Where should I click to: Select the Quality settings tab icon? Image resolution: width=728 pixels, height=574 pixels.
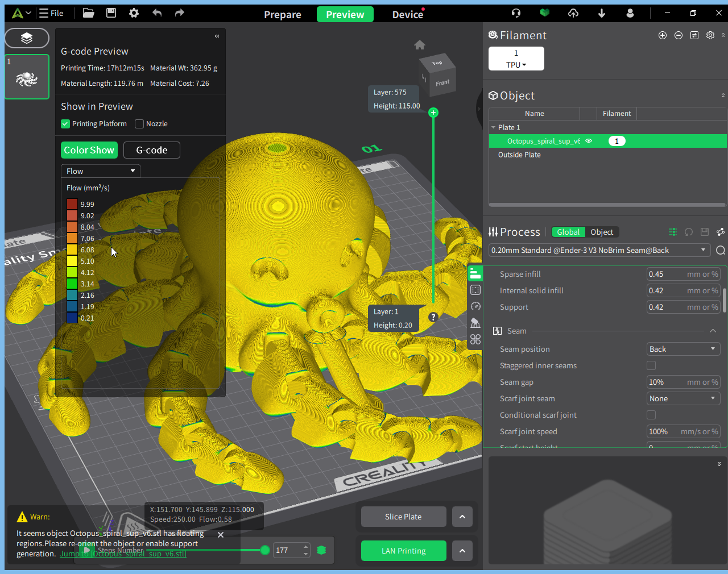(x=475, y=273)
